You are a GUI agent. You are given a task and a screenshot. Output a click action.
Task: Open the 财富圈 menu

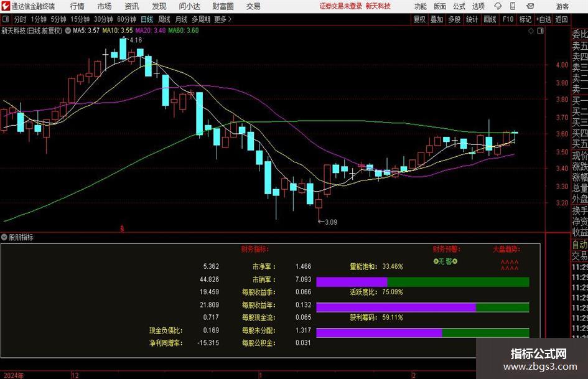coord(223,6)
